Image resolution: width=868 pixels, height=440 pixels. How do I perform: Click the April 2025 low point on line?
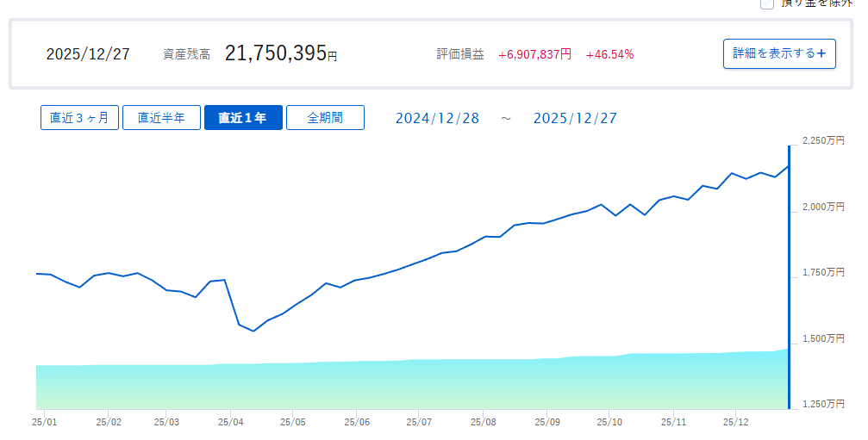(x=253, y=331)
